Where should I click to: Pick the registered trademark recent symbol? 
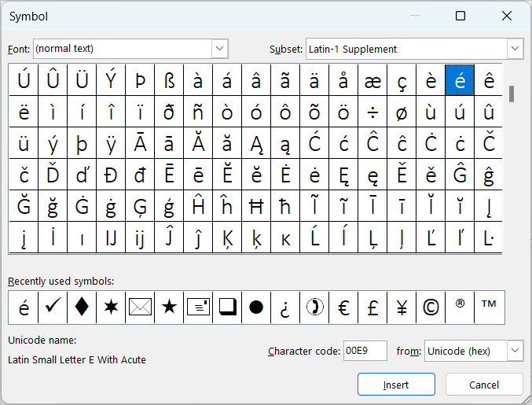coord(460,307)
